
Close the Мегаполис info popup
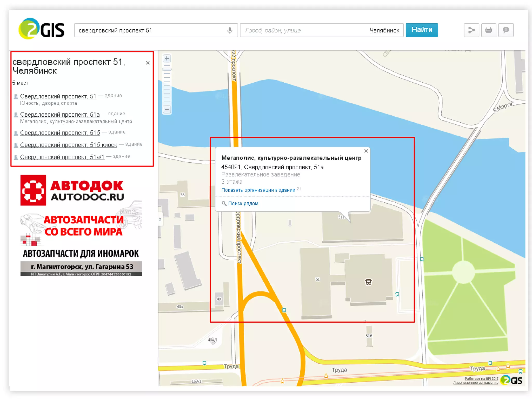(366, 151)
